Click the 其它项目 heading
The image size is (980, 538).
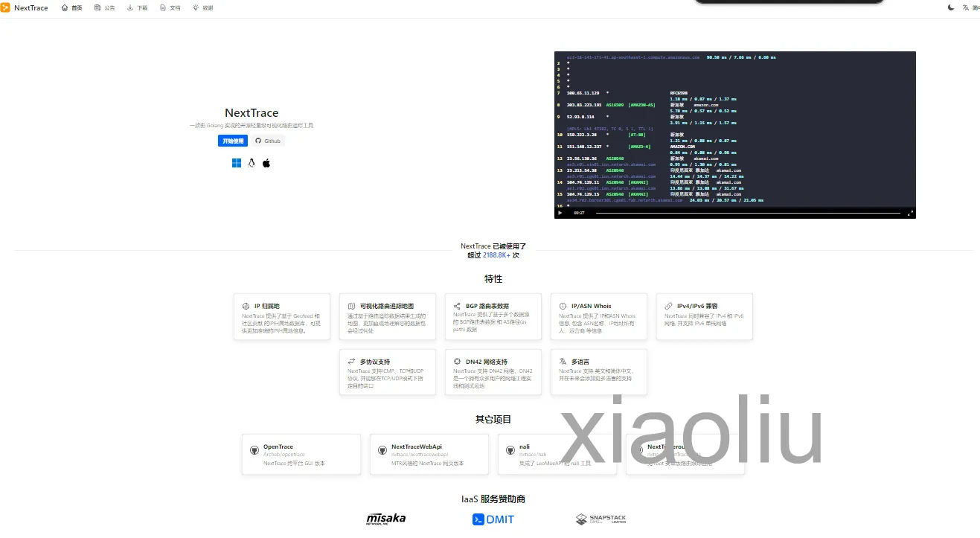point(493,419)
